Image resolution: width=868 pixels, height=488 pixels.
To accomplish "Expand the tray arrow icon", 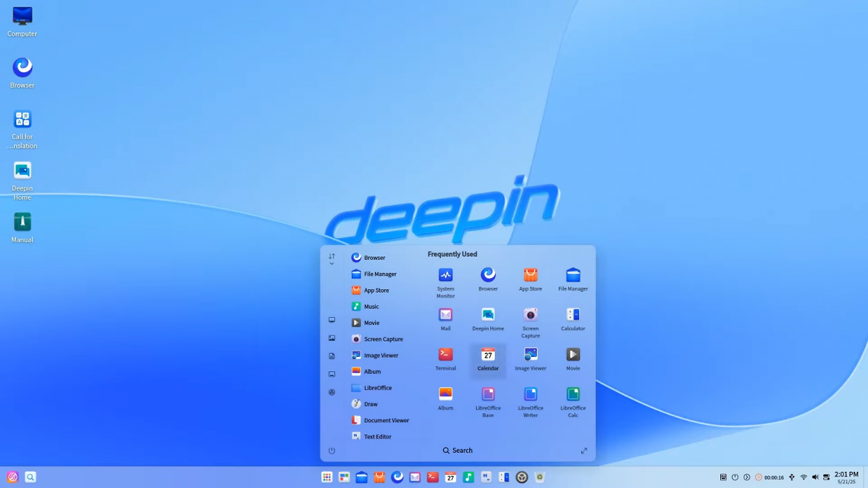I will [x=747, y=477].
